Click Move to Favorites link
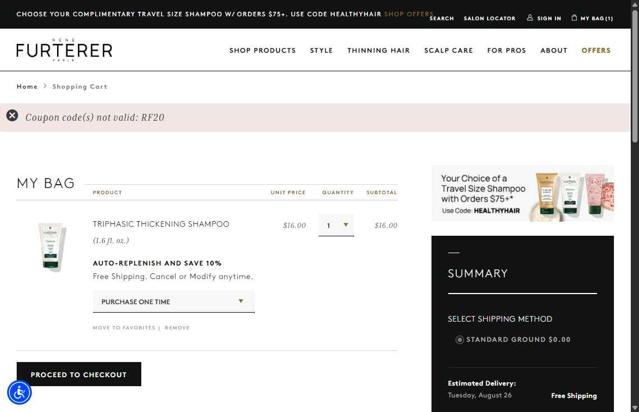This screenshot has height=412, width=639. click(124, 328)
